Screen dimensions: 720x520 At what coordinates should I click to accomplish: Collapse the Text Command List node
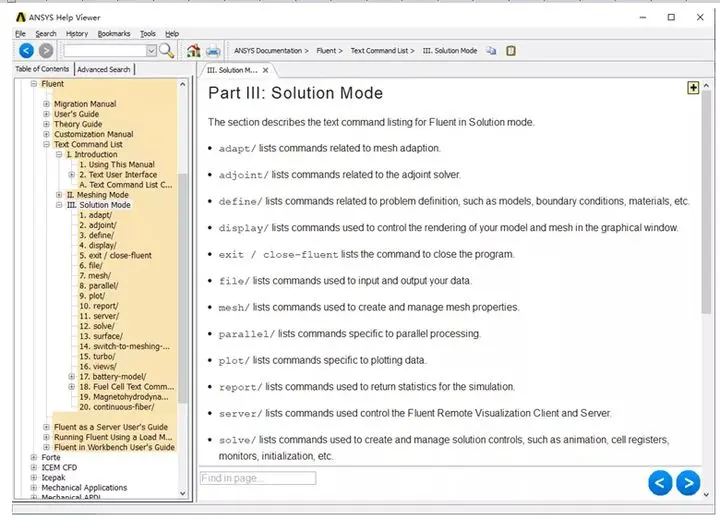click(x=46, y=144)
